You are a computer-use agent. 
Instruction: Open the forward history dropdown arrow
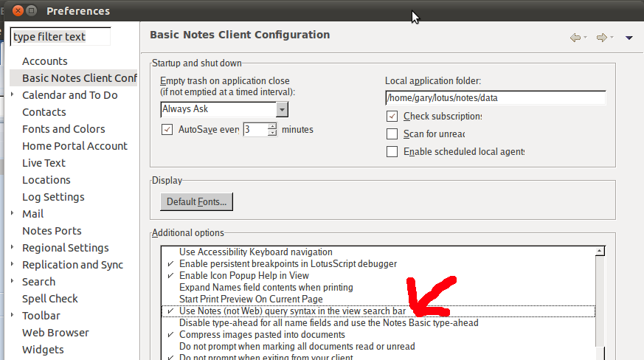point(612,38)
